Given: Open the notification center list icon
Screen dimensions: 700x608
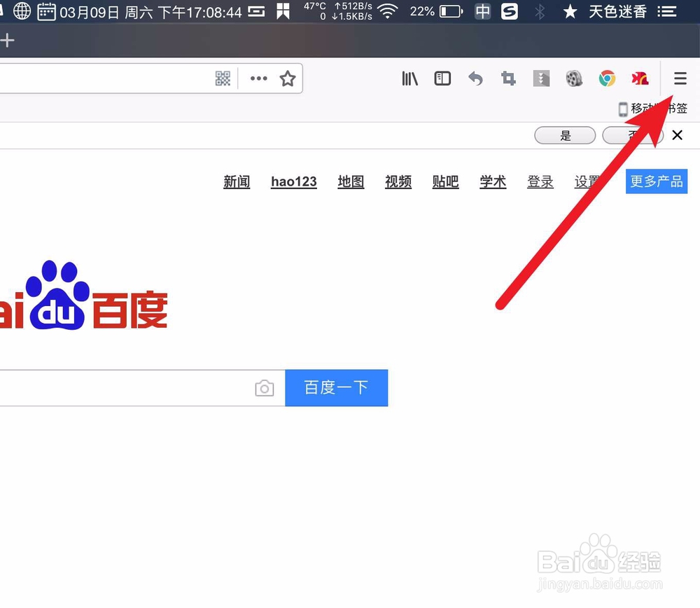Looking at the screenshot, I should pos(667,12).
